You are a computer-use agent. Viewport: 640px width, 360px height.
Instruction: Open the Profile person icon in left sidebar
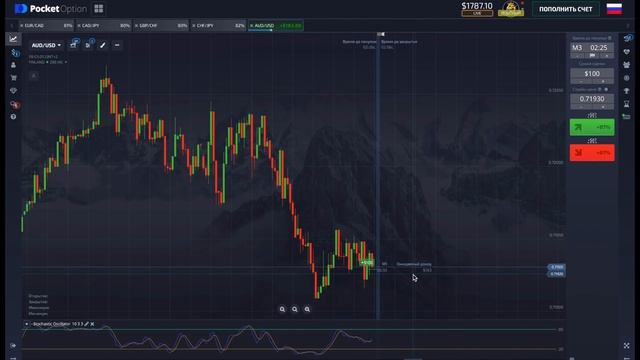tap(13, 65)
